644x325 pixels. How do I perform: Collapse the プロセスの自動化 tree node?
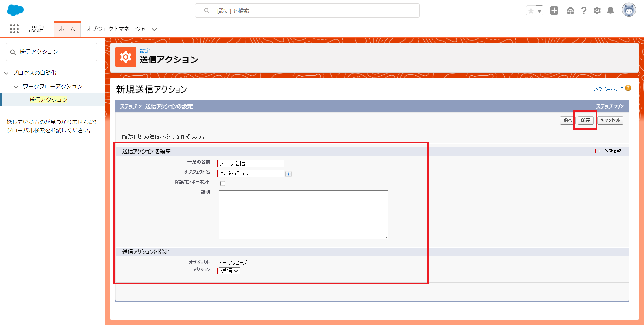6,73
